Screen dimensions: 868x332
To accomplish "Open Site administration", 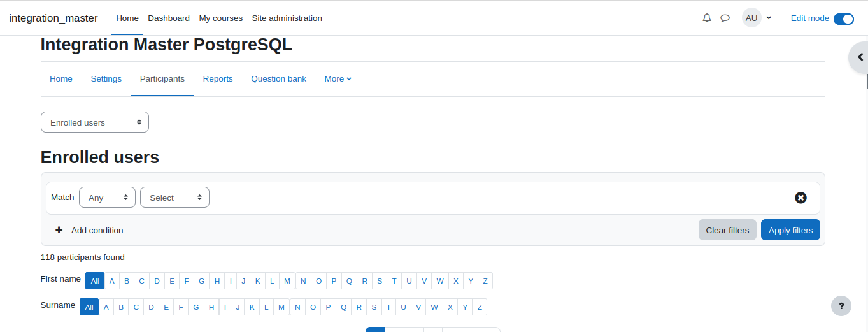I will click(287, 18).
